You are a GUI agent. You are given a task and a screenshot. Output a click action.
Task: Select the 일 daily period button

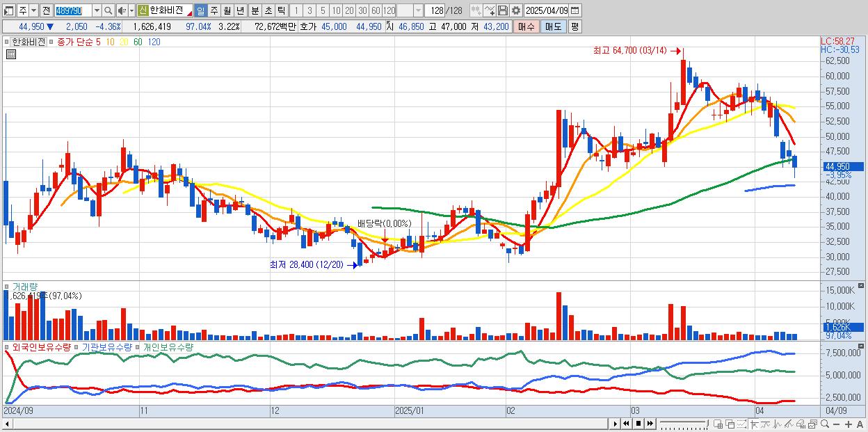click(x=200, y=10)
